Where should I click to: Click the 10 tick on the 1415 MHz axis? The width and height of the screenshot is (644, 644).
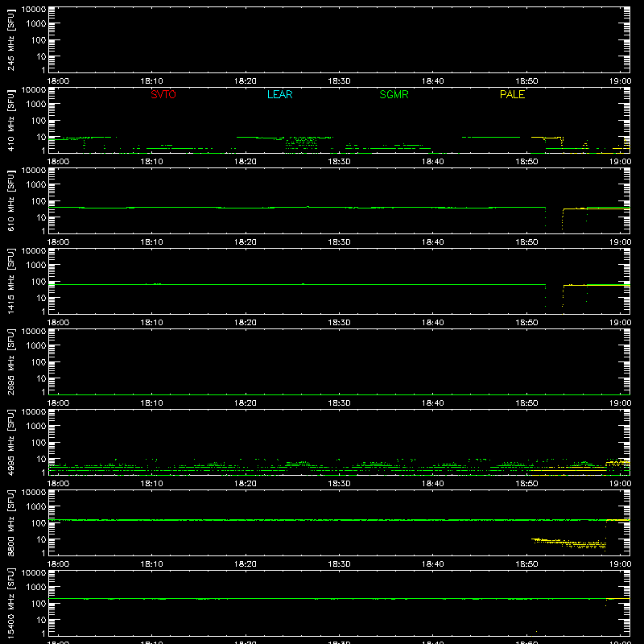[x=41, y=298]
